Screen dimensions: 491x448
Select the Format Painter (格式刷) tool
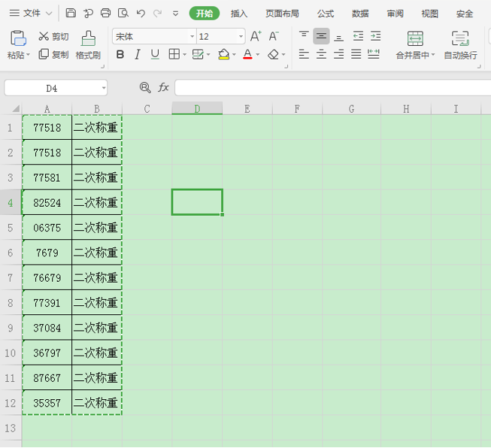coord(88,45)
